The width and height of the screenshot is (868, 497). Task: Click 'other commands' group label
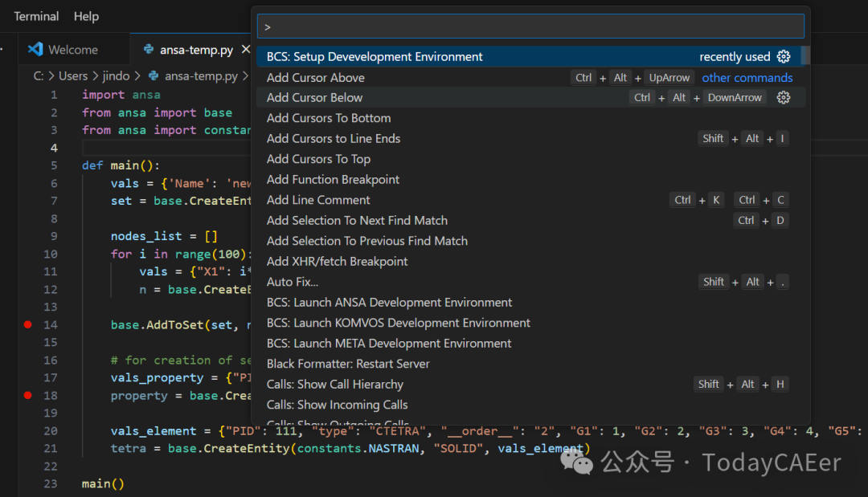[747, 77]
